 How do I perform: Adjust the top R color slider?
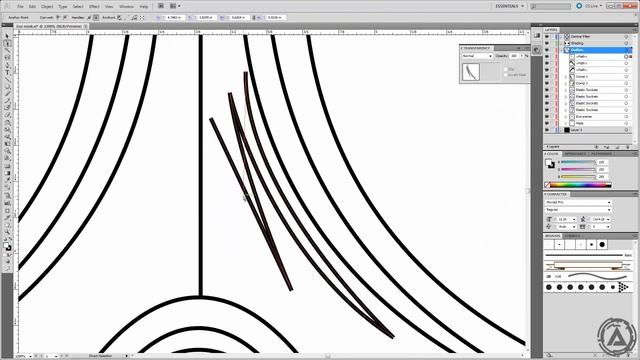pos(578,162)
